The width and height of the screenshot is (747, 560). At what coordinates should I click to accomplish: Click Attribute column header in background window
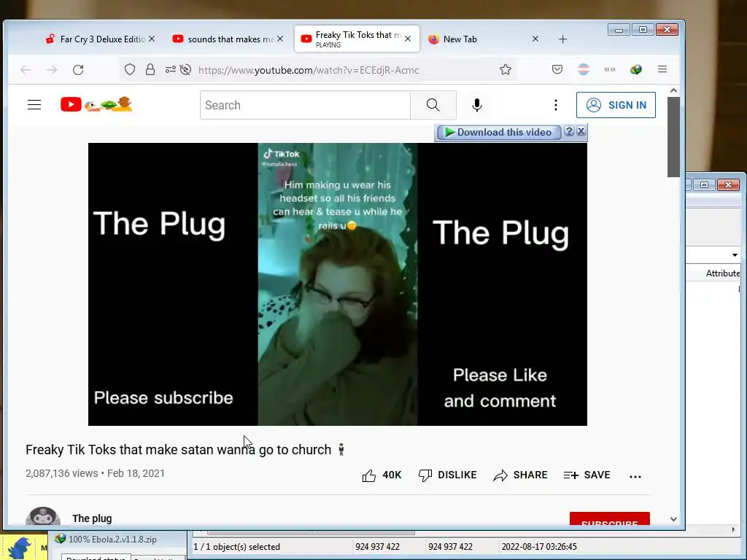tap(722, 273)
